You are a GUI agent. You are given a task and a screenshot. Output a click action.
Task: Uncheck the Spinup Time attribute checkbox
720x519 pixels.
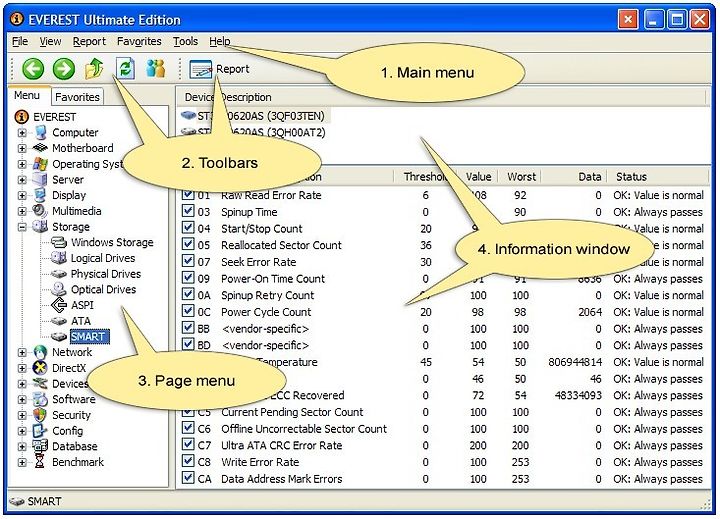[x=188, y=211]
